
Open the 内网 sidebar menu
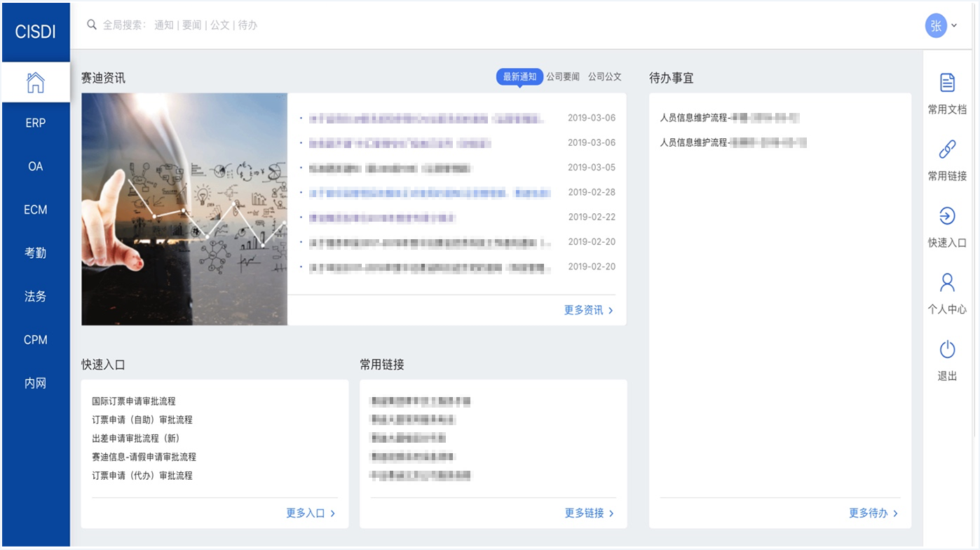35,384
